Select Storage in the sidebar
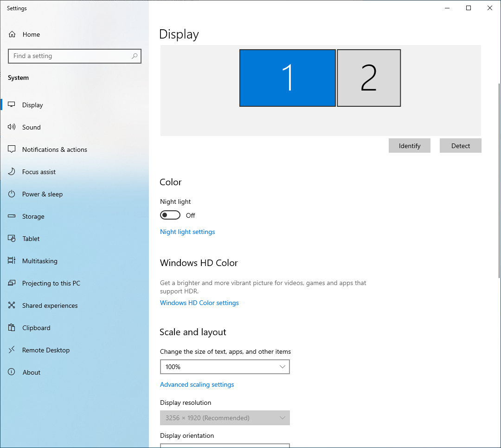 click(33, 216)
